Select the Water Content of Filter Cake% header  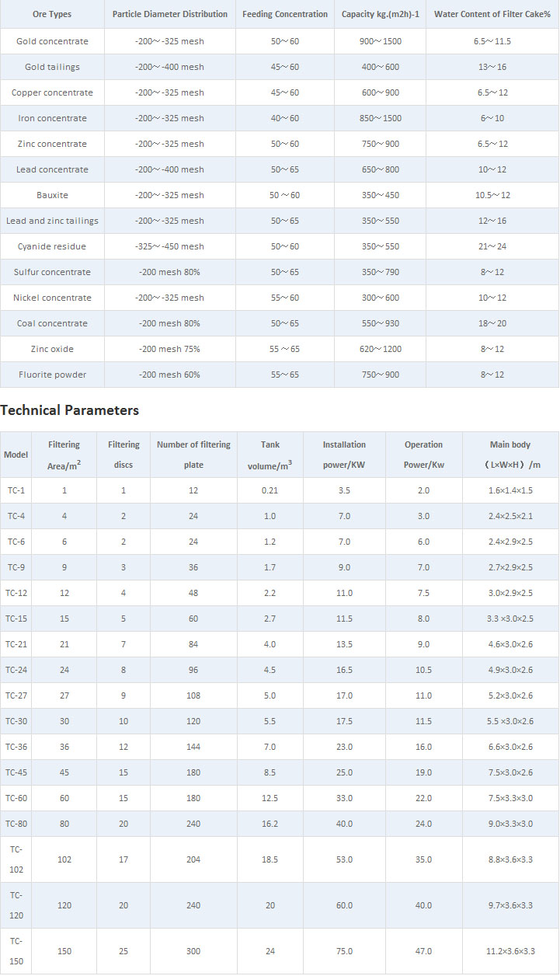pos(492,14)
